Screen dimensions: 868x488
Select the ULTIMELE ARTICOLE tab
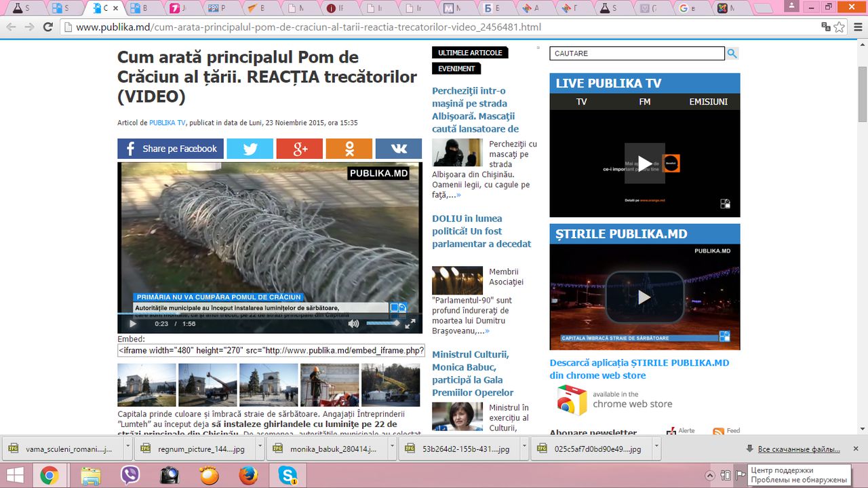(470, 53)
